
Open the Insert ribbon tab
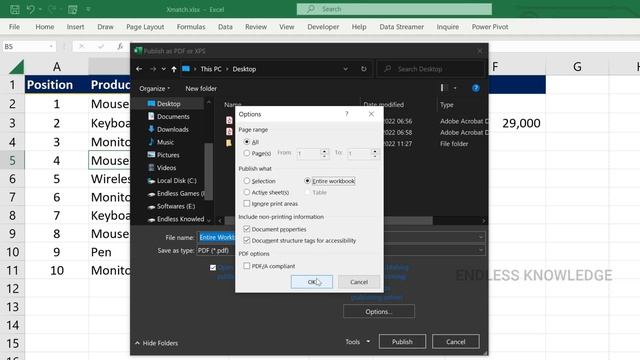76,27
